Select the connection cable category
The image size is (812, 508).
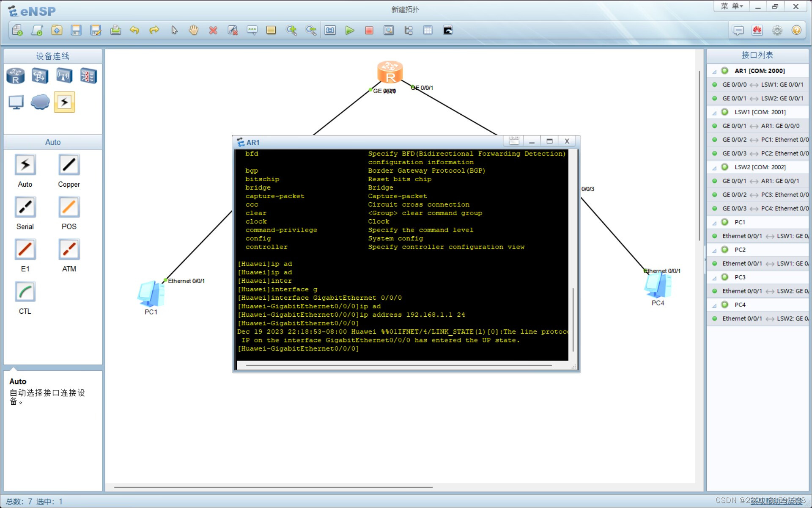64,102
